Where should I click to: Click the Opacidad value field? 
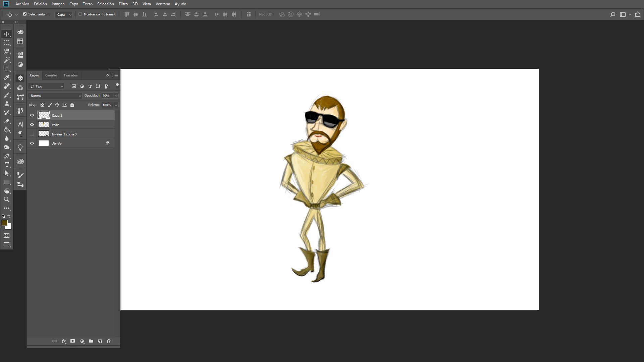coord(107,96)
